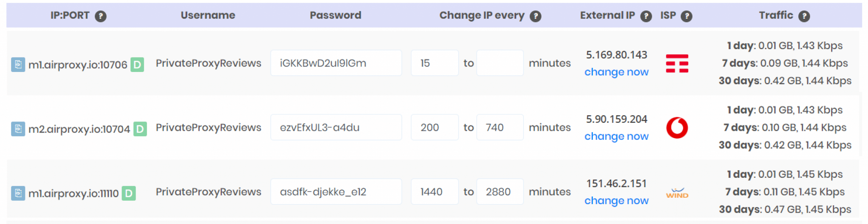Click the green D badge for m2.airproxy.io:10704
The width and height of the screenshot is (868, 224).
[x=140, y=129]
